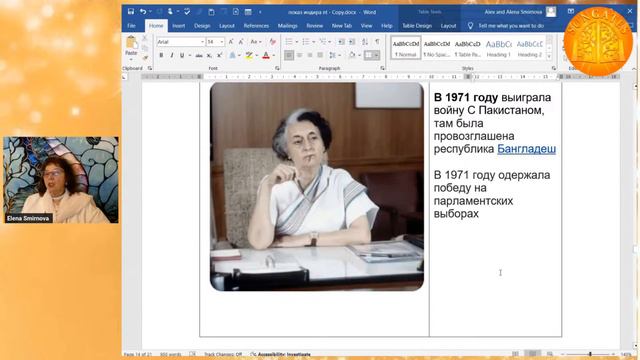Toggle justify alignment
The height and width of the screenshot is (360, 640).
320,55
